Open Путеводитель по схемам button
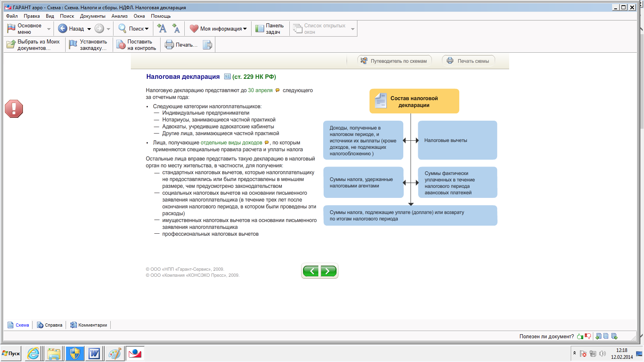 pyautogui.click(x=394, y=61)
